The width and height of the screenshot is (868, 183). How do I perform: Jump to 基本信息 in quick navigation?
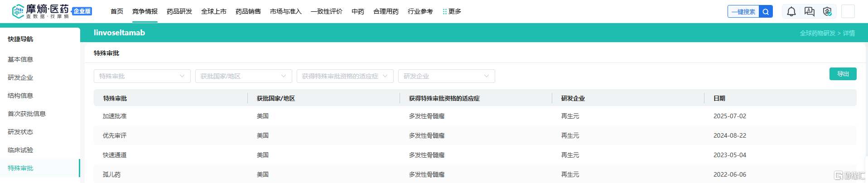pyautogui.click(x=20, y=59)
